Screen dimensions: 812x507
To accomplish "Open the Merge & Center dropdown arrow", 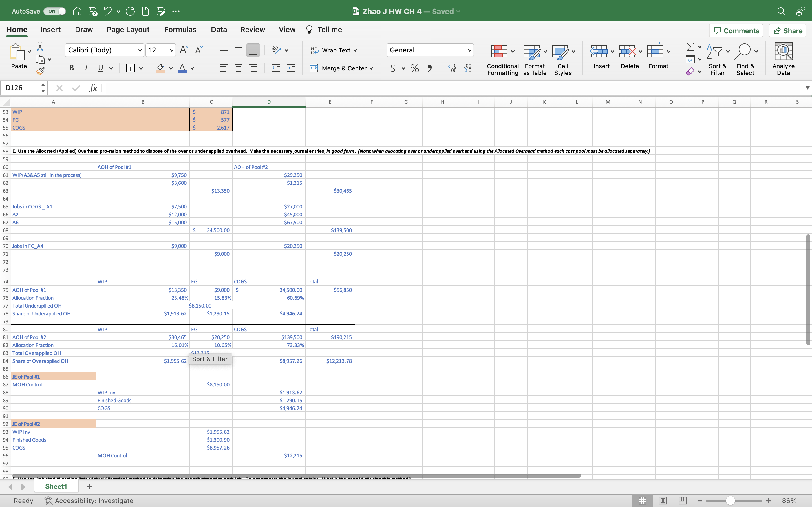I will (x=371, y=68).
